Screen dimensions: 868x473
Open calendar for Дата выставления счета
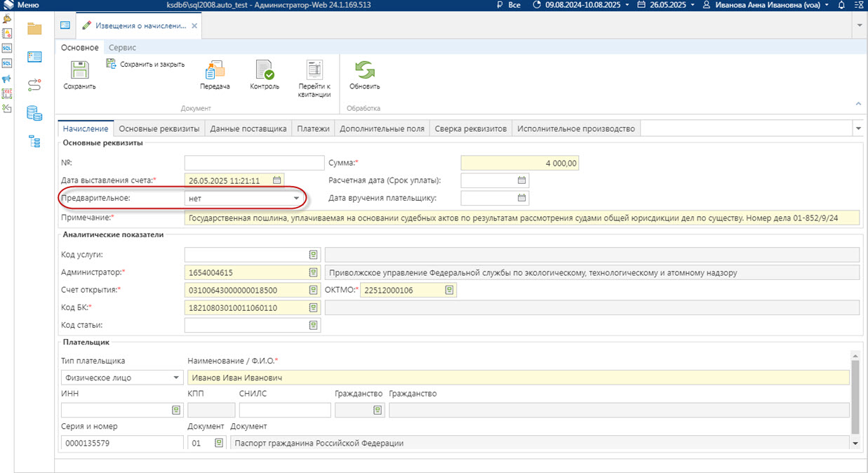277,180
